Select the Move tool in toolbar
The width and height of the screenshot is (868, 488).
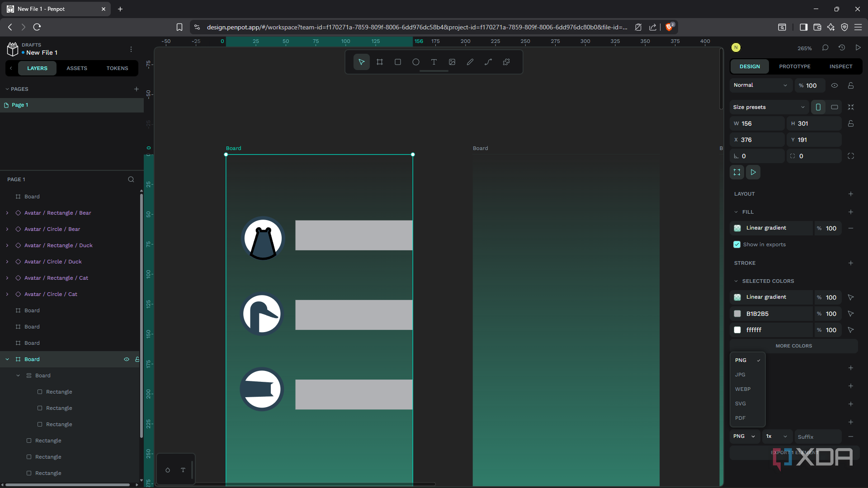point(361,62)
